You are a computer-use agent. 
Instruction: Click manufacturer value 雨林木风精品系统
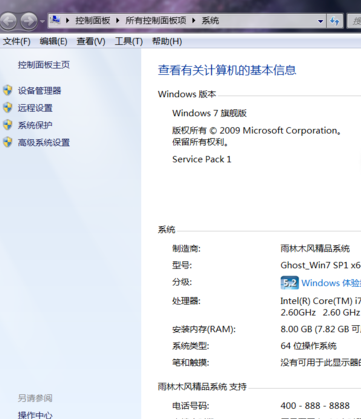pyautogui.click(x=315, y=249)
